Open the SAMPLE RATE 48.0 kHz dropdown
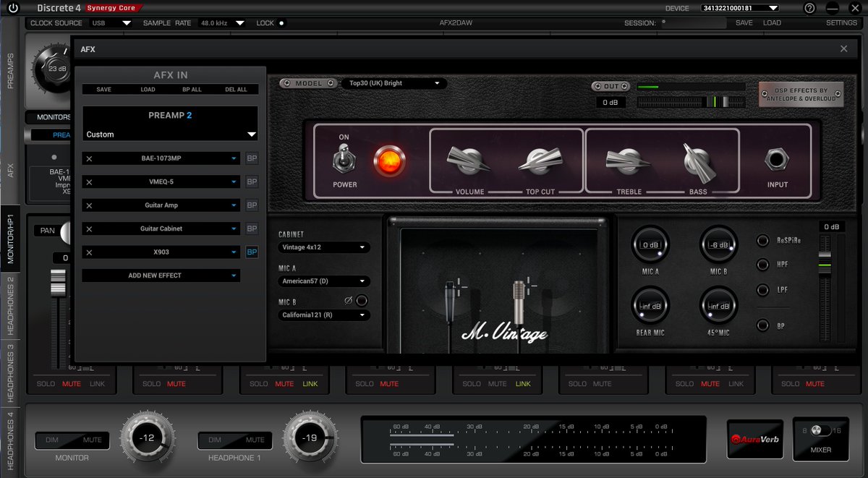Viewport: 868px width, 478px height. pos(222,23)
